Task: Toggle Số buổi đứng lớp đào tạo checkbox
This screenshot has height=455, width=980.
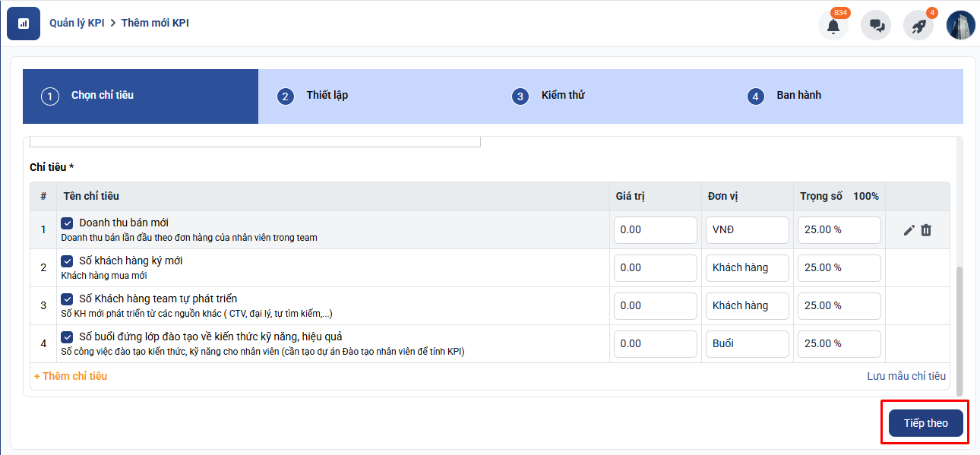Action: click(67, 337)
